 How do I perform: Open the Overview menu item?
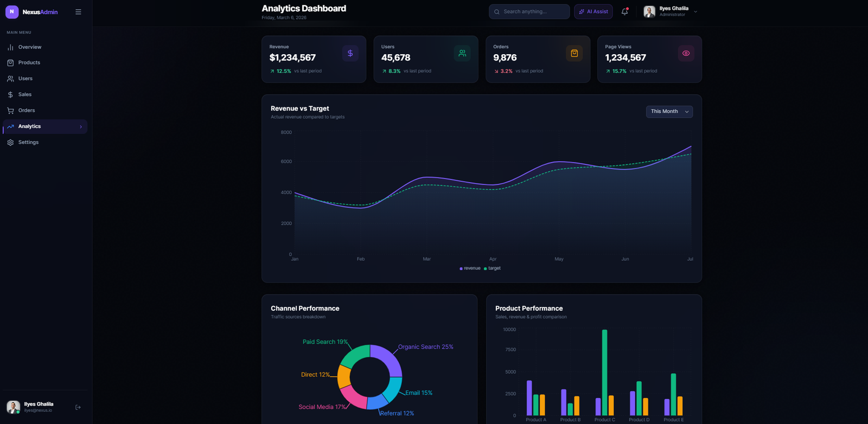pos(30,47)
